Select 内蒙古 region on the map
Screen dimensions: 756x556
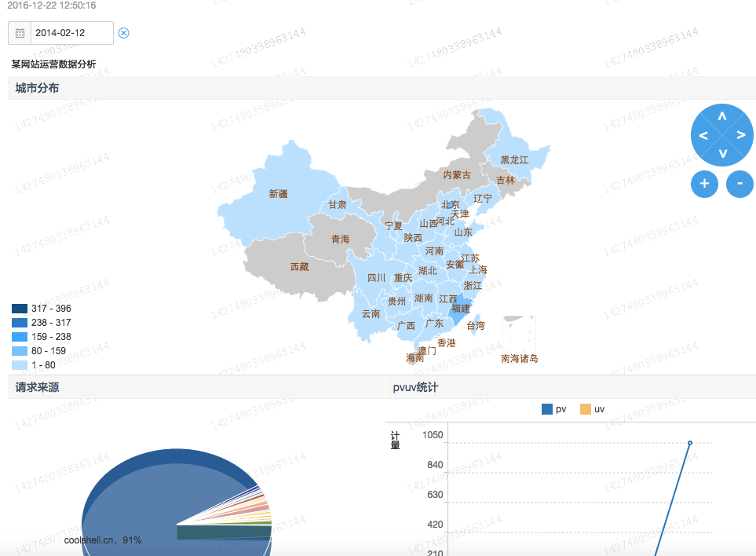point(457,175)
